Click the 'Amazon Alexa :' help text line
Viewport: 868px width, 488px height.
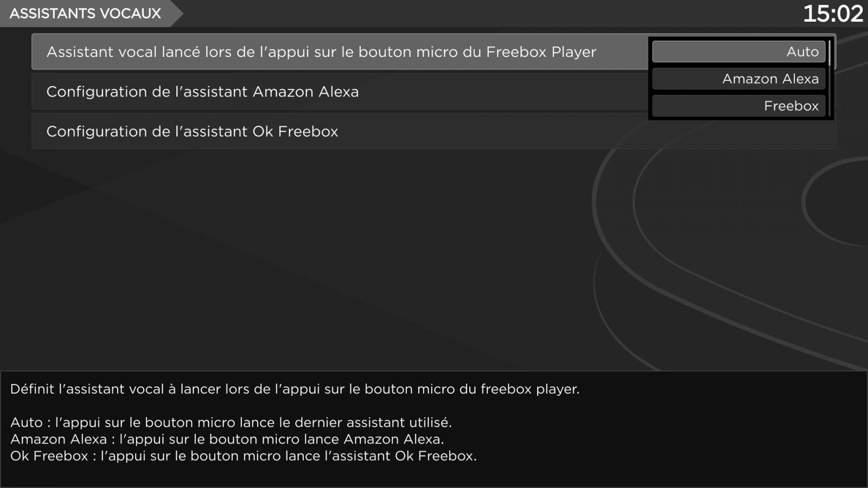pyautogui.click(x=227, y=439)
